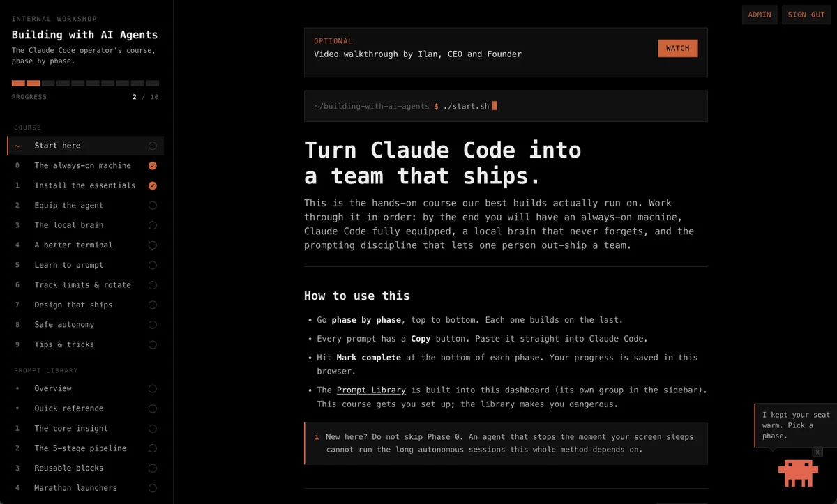Click "Turn Claude Code into a team" headline

point(443,162)
